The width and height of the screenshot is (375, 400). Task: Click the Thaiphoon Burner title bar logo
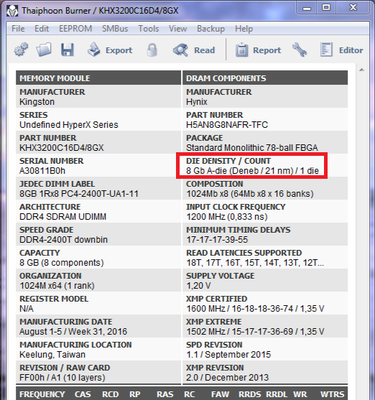point(12,11)
